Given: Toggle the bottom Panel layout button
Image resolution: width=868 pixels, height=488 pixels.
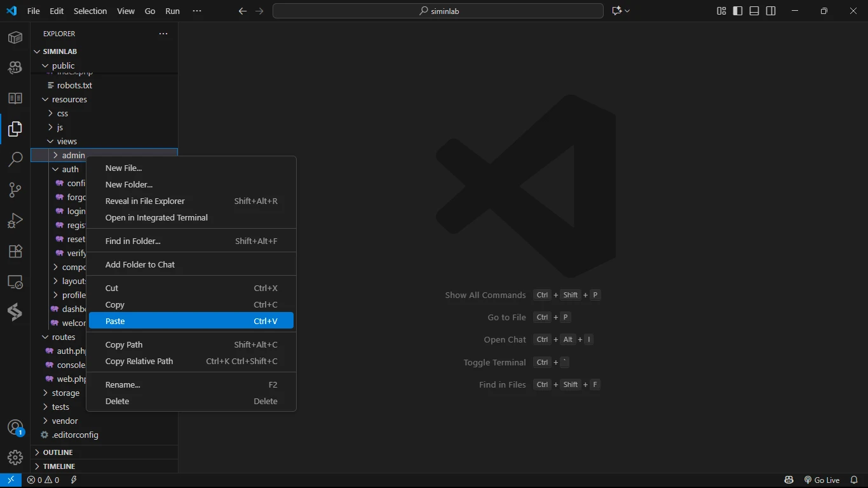Looking at the screenshot, I should (x=754, y=11).
